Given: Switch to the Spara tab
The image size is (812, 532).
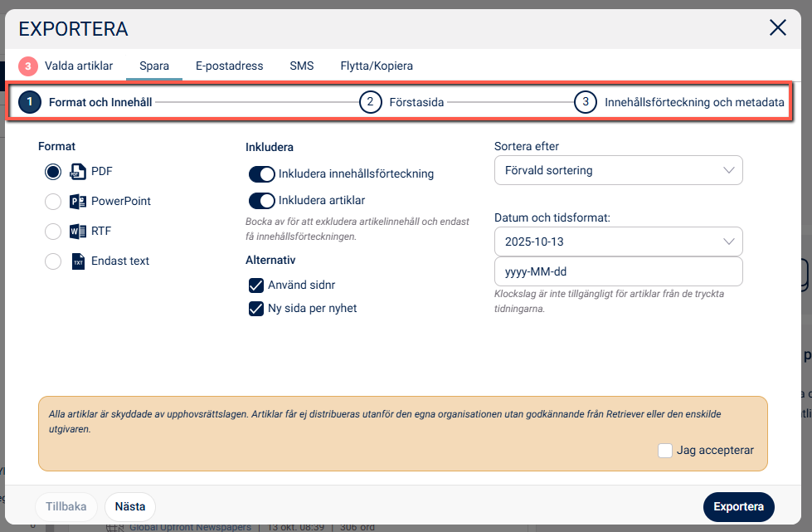Looking at the screenshot, I should click(154, 66).
